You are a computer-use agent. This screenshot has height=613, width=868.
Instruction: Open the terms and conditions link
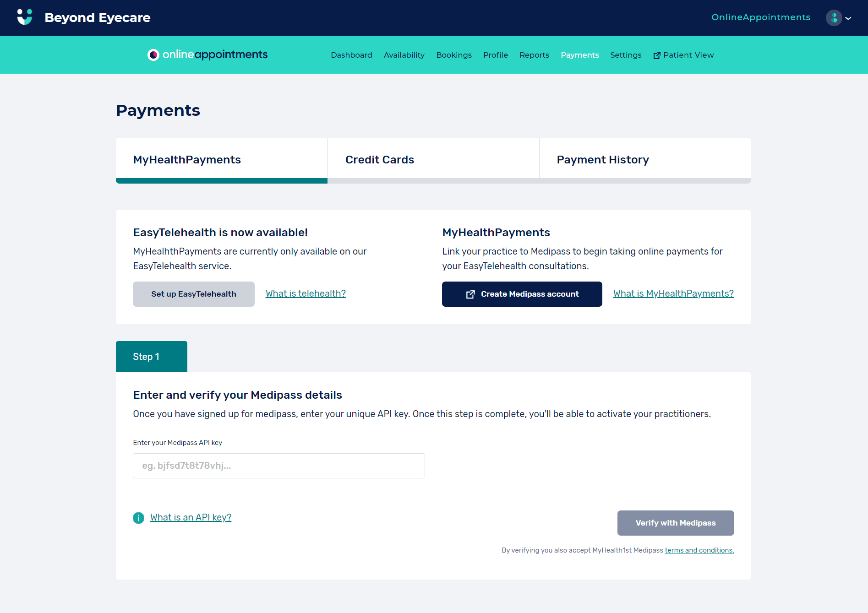click(699, 550)
